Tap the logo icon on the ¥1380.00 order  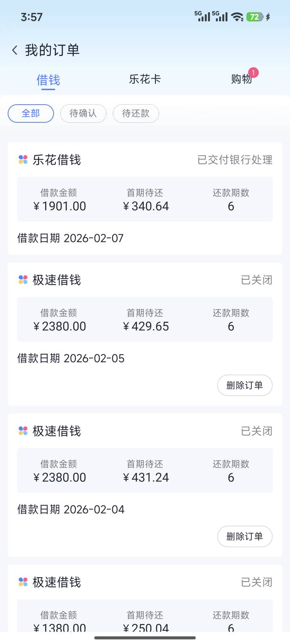coord(23,582)
